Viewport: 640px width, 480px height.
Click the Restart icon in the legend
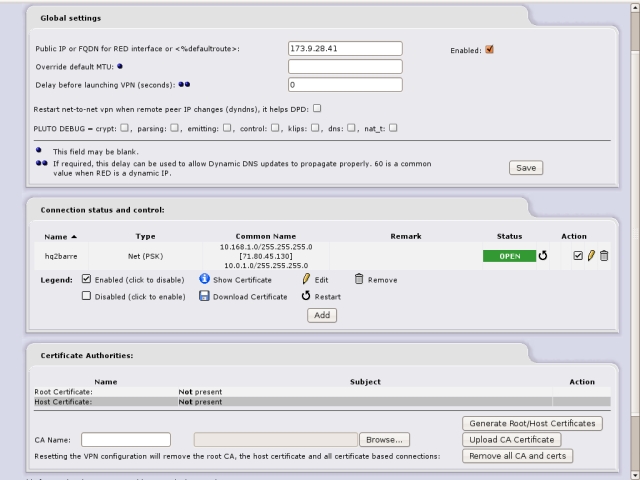pyautogui.click(x=307, y=296)
